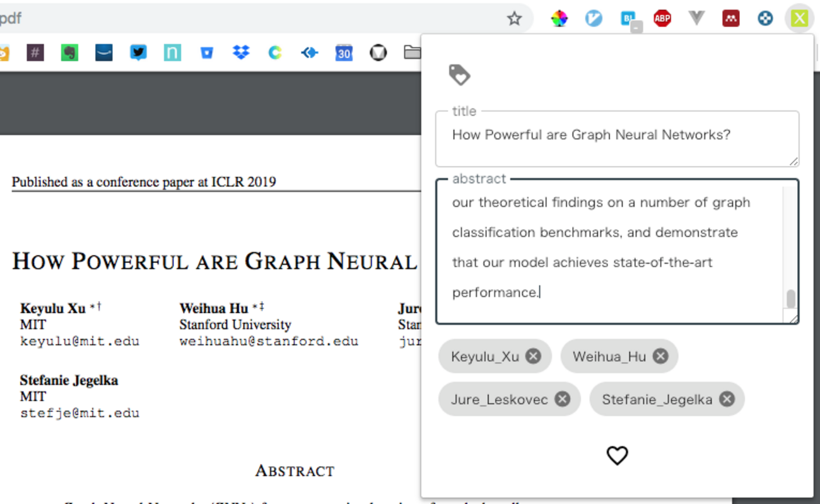The height and width of the screenshot is (504, 820).
Task: Remove the Keyulu_Xu tag
Action: pos(533,356)
